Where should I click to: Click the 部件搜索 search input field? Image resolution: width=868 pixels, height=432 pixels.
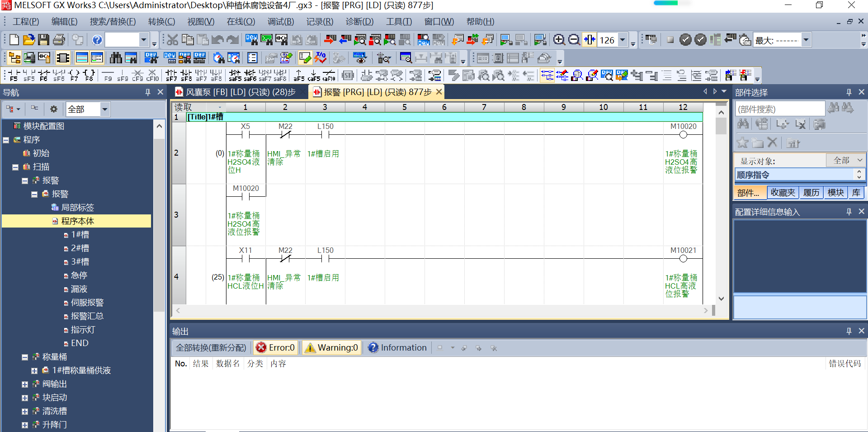(779, 109)
